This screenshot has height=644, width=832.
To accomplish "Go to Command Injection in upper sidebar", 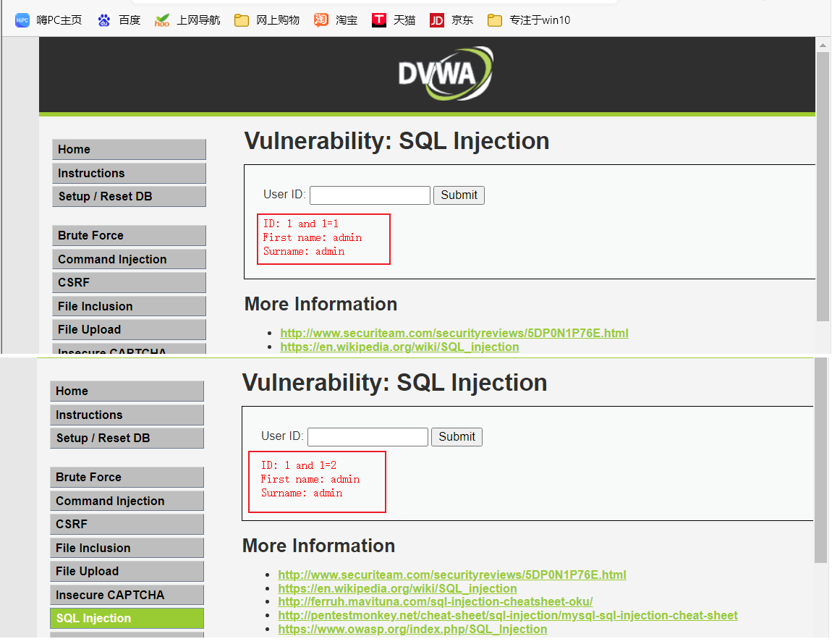I will 129,259.
